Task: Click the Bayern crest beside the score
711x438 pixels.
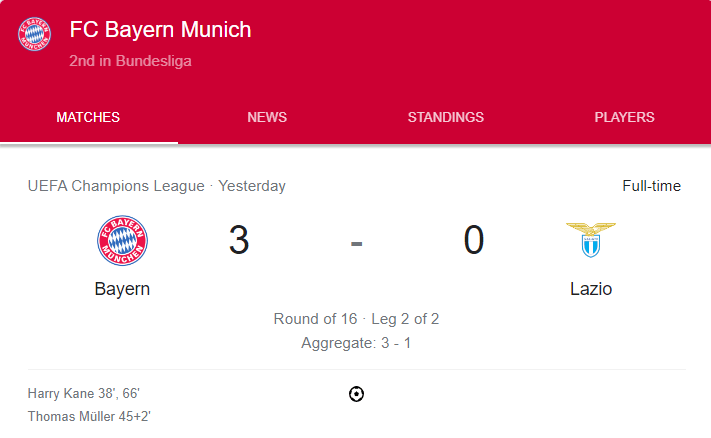Action: coord(122,241)
